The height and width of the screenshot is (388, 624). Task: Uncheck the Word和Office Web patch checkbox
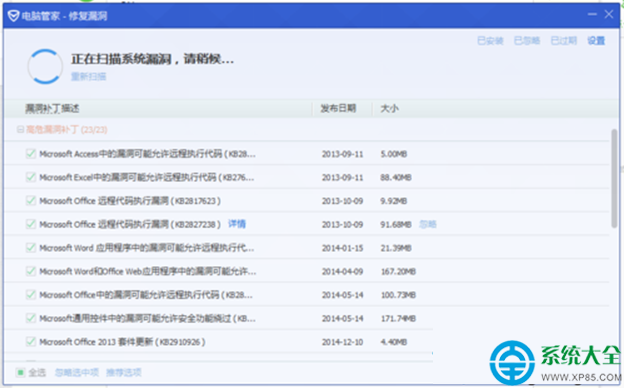[31, 271]
